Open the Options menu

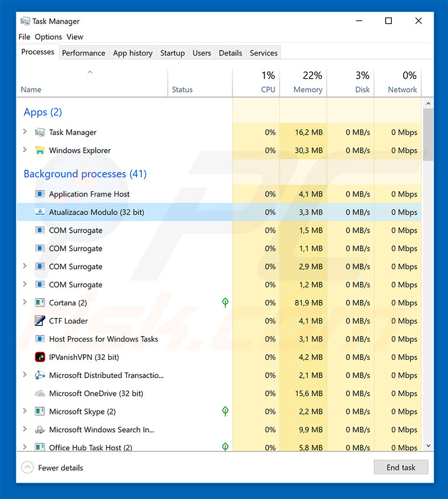coord(48,37)
